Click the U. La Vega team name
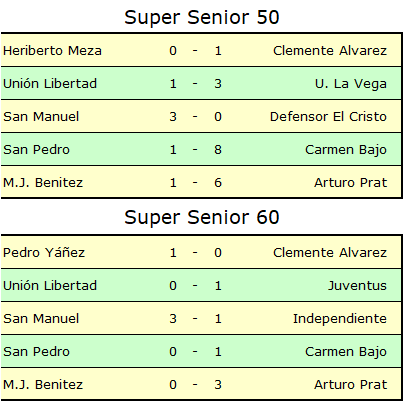Viewport: 403px width, 401px height. [x=351, y=84]
